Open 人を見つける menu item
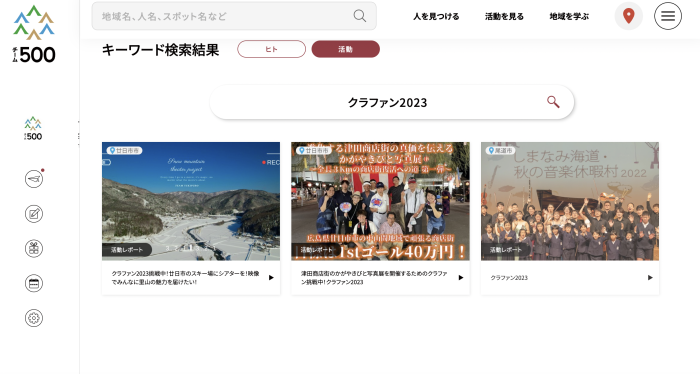The height and width of the screenshot is (374, 700). click(436, 17)
